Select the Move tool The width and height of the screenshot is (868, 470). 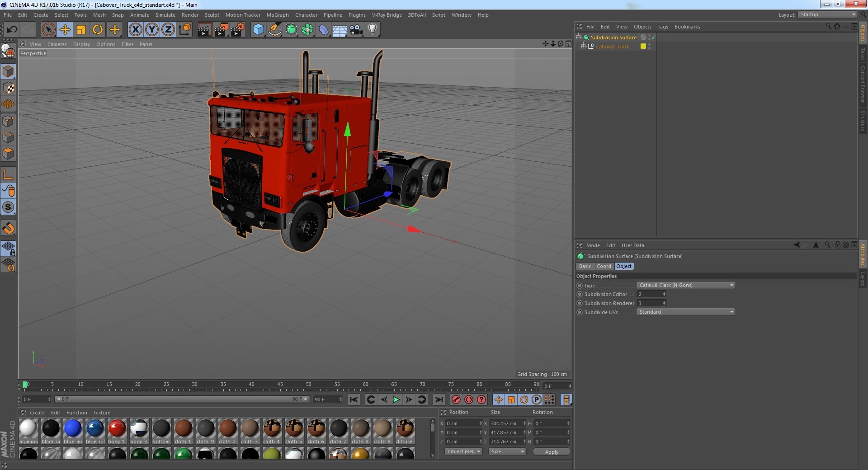65,30
